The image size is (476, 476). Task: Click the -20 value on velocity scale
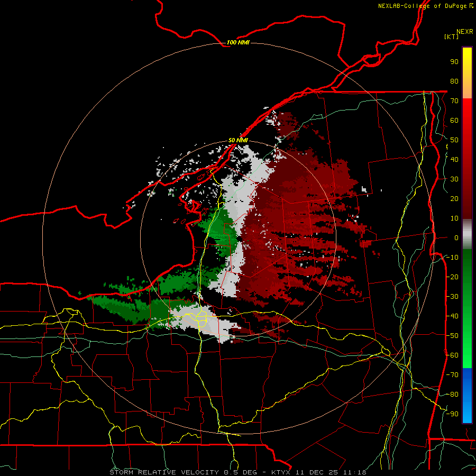pos(452,277)
